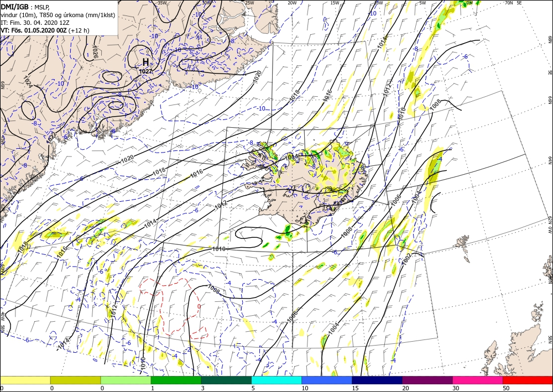Click the pink legend swatch
The width and height of the screenshot is (553, 392).
coord(478,380)
